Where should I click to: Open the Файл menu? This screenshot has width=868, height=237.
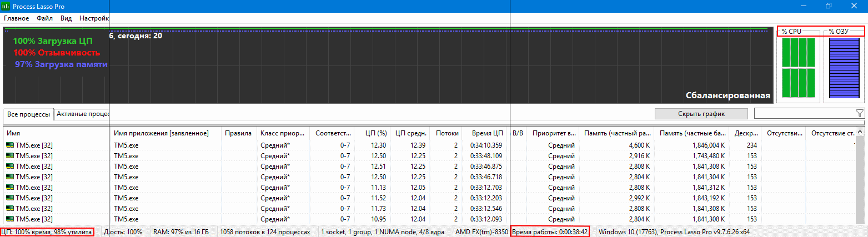[44, 18]
